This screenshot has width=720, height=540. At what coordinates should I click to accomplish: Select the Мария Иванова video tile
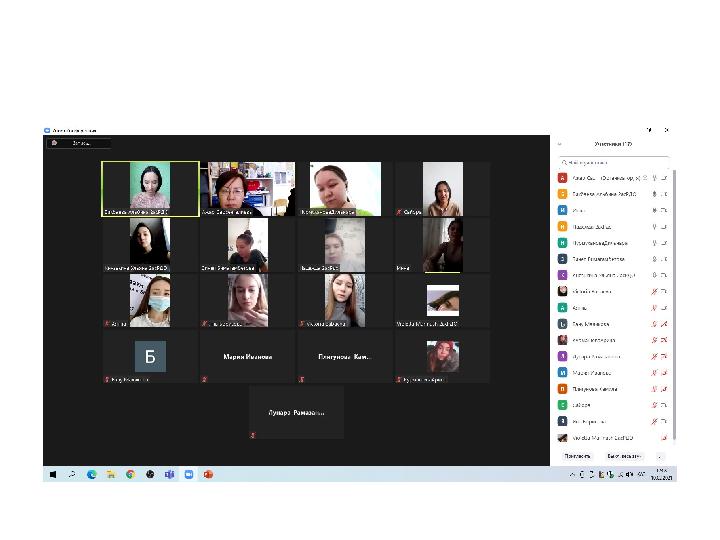point(248,357)
